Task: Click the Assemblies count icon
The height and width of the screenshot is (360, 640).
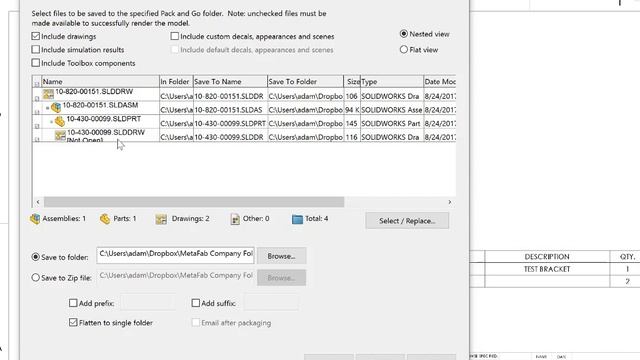Action: pyautogui.click(x=35, y=219)
